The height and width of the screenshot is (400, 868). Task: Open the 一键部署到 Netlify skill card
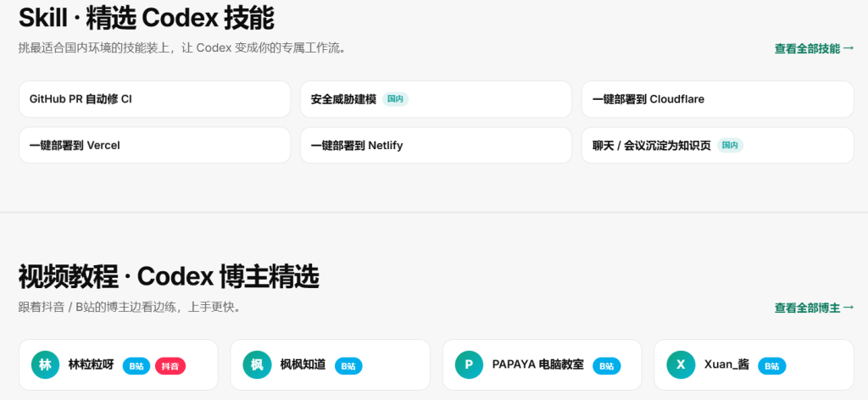pos(436,146)
